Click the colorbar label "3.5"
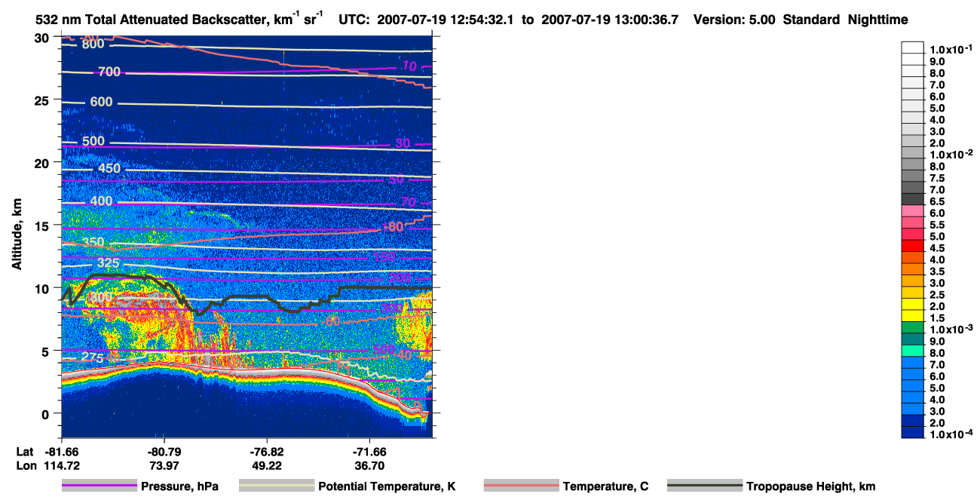 tap(937, 271)
